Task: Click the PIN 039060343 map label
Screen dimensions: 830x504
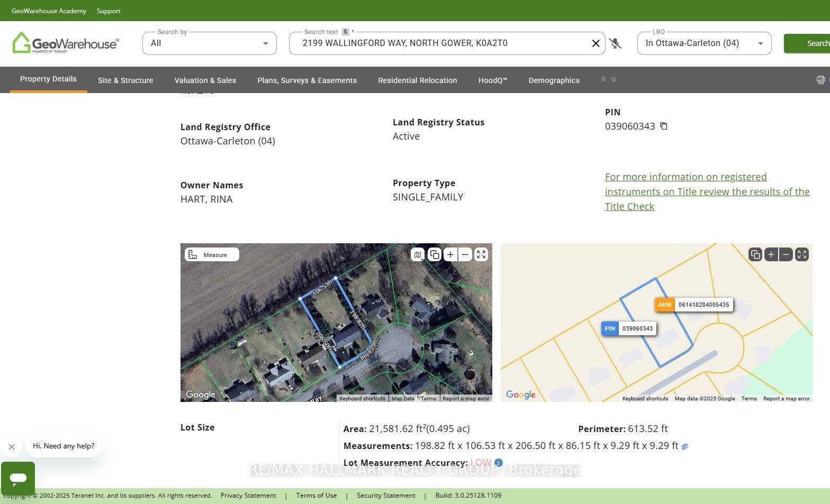Action: coord(629,328)
